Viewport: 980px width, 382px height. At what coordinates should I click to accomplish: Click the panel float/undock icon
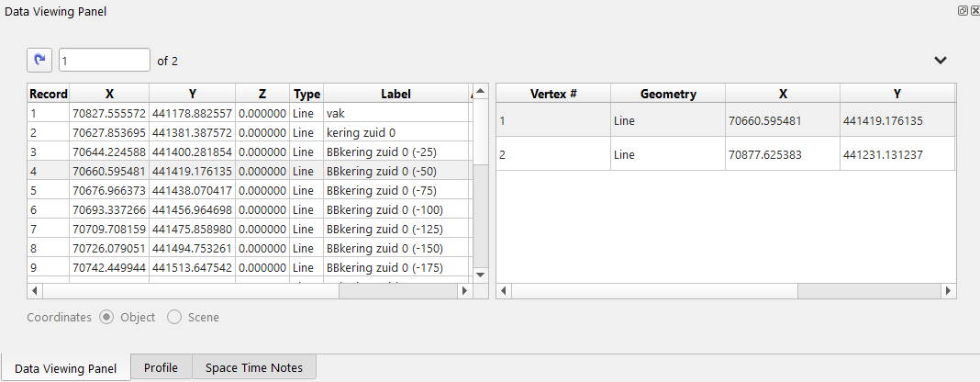point(963,11)
